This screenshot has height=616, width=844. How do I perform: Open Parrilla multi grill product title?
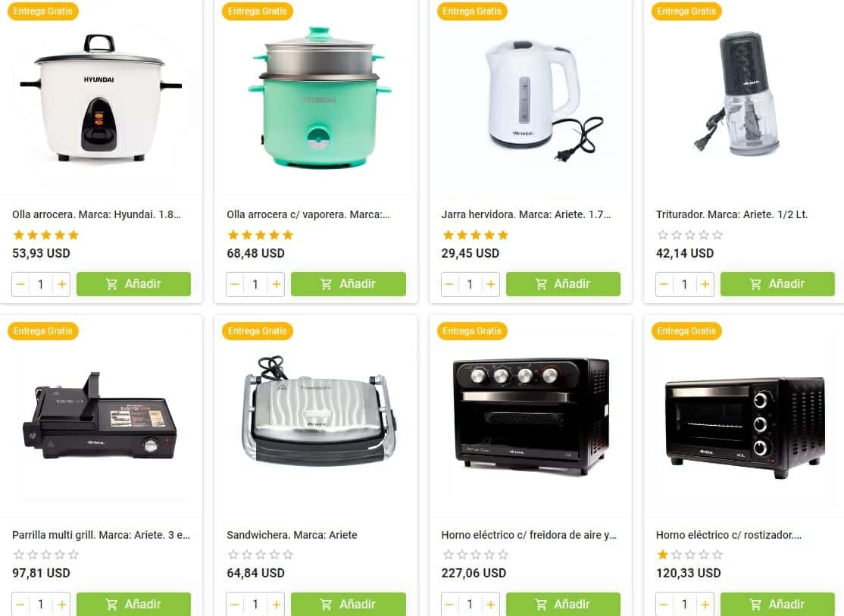pos(102,535)
